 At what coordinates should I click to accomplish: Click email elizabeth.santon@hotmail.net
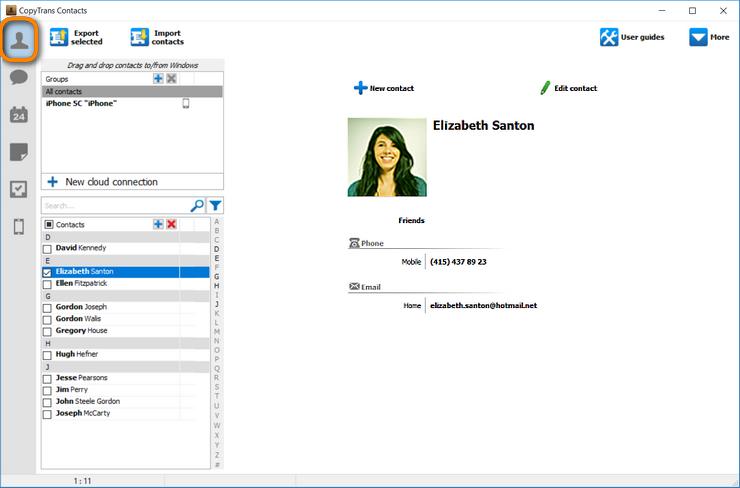click(x=483, y=305)
